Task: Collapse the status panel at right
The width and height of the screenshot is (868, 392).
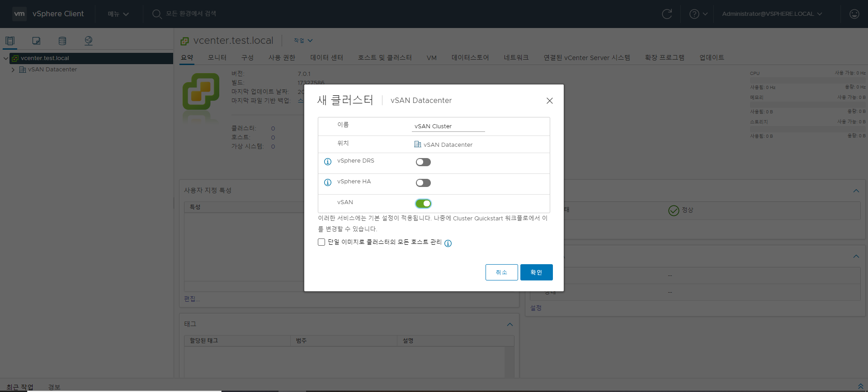Action: coord(856,191)
